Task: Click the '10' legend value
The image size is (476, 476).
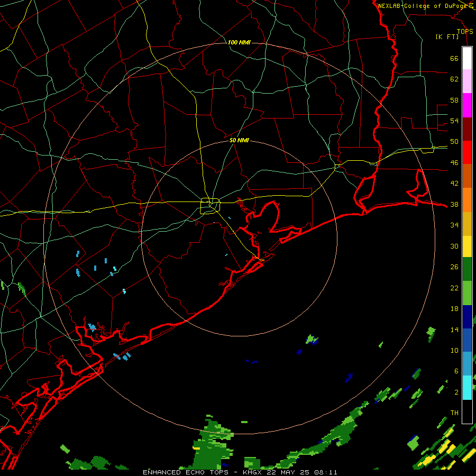Action: tap(454, 350)
